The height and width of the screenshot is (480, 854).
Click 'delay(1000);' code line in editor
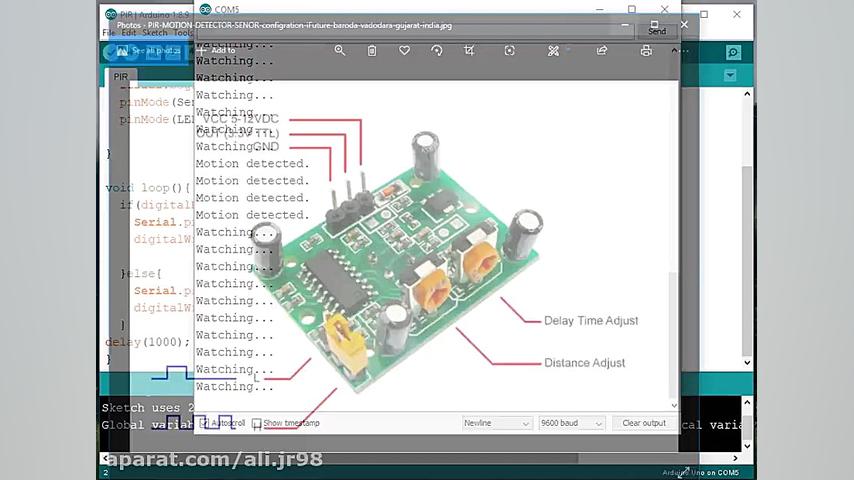click(148, 342)
